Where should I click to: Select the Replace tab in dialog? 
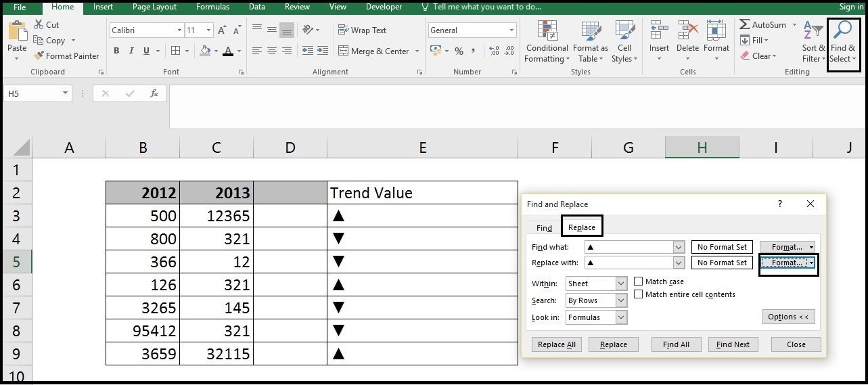[x=581, y=227]
